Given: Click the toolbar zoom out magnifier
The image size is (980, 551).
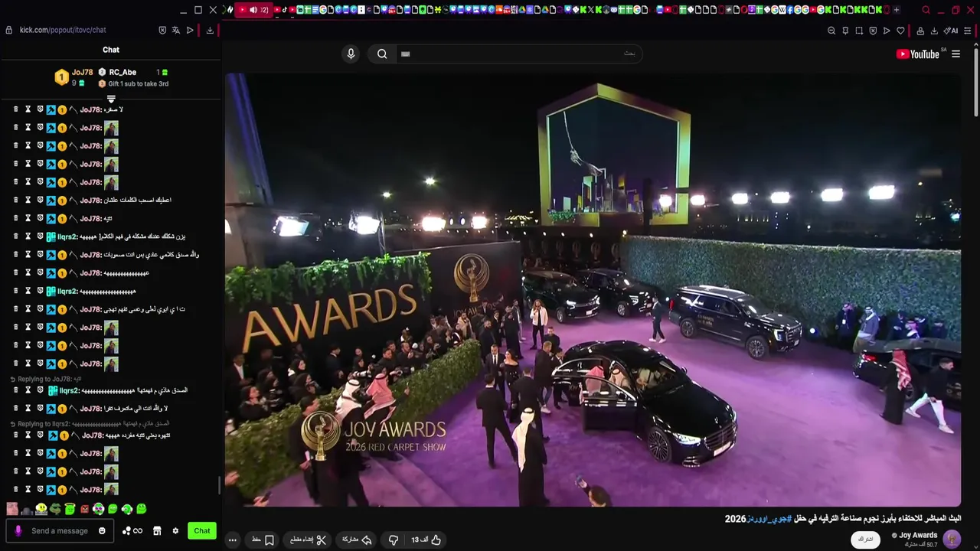Looking at the screenshot, I should point(831,31).
